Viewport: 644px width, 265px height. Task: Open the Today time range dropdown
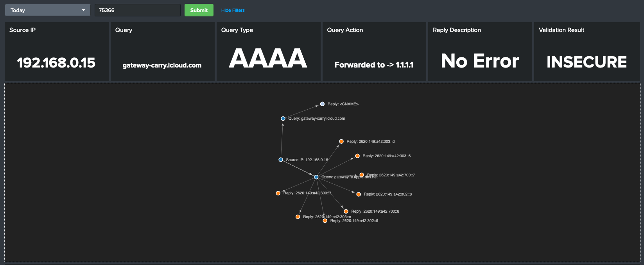47,10
